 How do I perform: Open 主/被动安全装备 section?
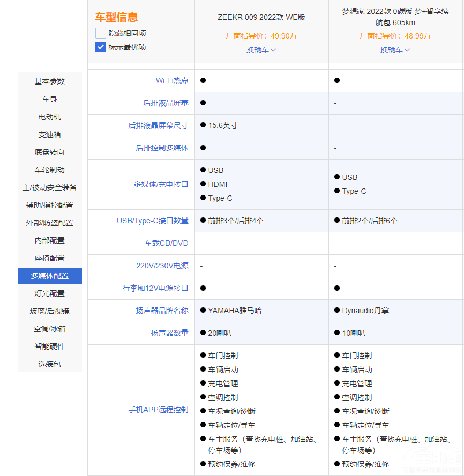click(50, 187)
